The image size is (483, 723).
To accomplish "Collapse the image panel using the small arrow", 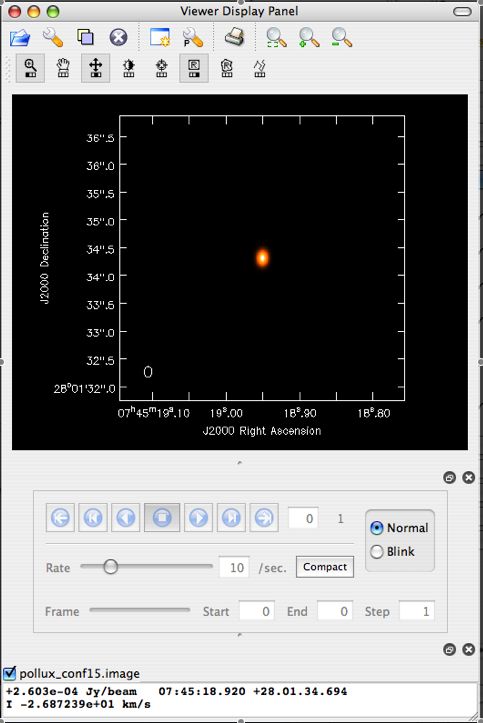I will [x=239, y=462].
